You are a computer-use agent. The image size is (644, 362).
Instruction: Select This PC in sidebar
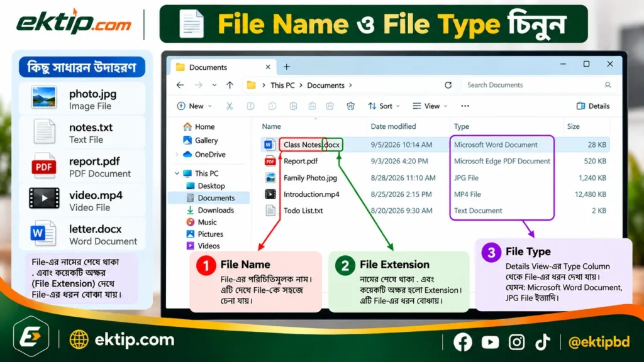coord(201,173)
